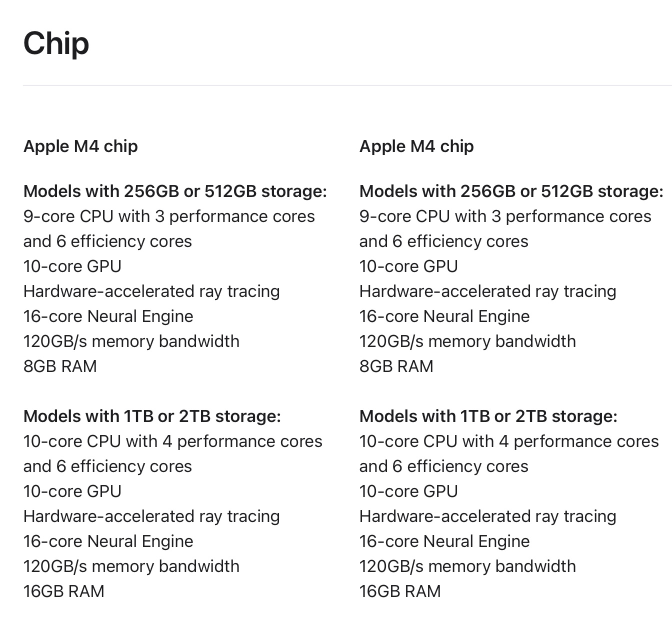Click left "120GB/s memory bandwidth" under 1TB or 2TB models
Screen dimensions: 672x619
(131, 566)
